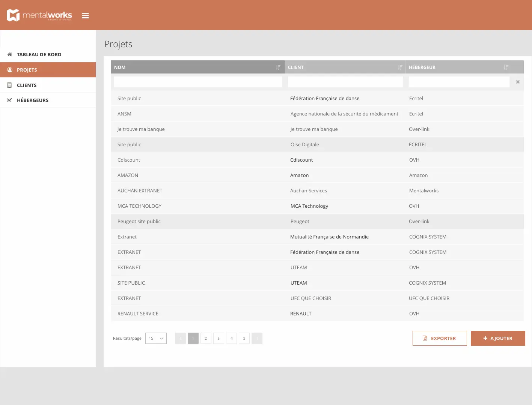Select RENAULT SERVICE project
Viewport: 532px width, 405px height.
pos(138,313)
